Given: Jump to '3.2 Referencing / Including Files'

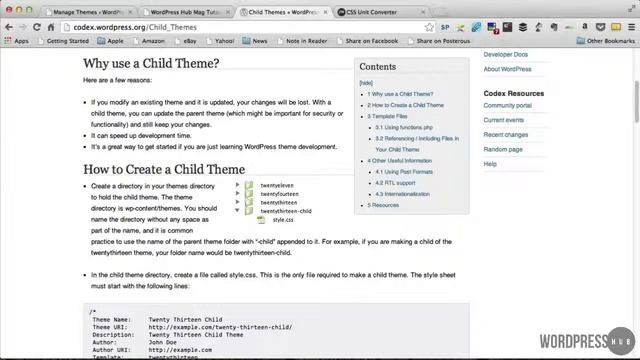Looking at the screenshot, I should click(417, 144).
